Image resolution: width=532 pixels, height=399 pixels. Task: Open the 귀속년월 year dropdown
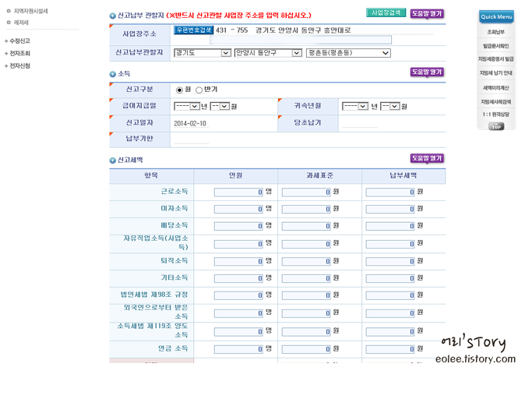(x=355, y=106)
